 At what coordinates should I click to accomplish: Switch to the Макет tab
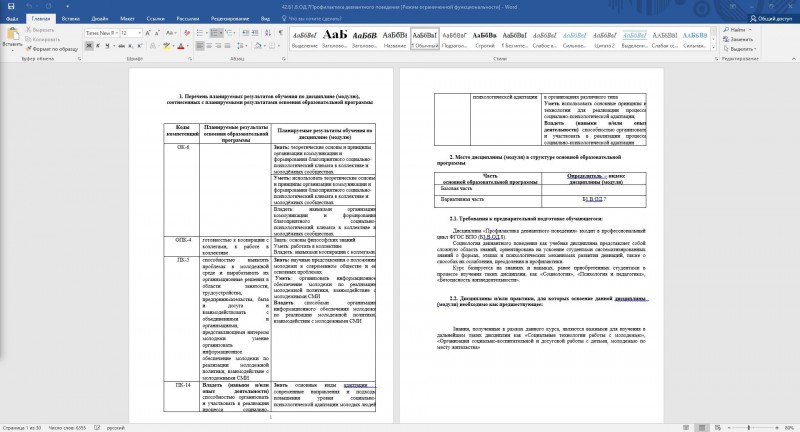[127, 19]
